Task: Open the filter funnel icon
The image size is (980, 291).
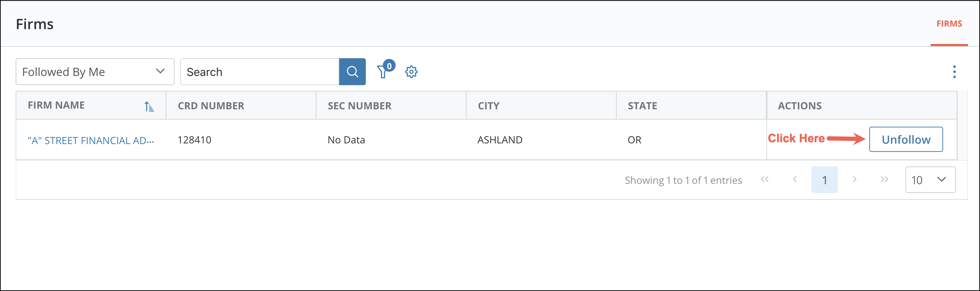Action: click(382, 72)
